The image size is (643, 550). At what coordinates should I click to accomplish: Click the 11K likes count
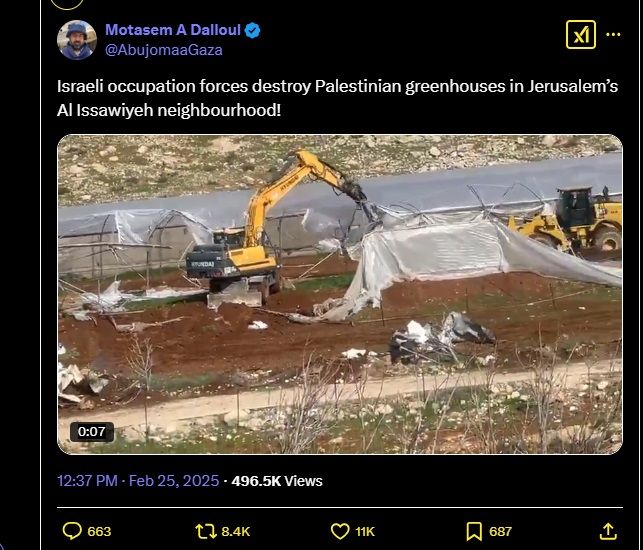pos(365,532)
